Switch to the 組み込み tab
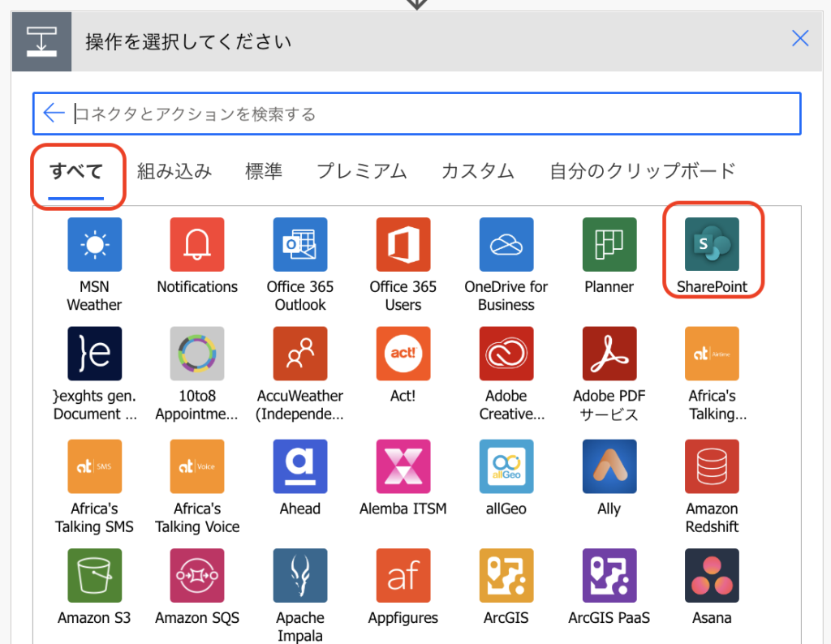Viewport: 831px width, 644px height. [174, 172]
